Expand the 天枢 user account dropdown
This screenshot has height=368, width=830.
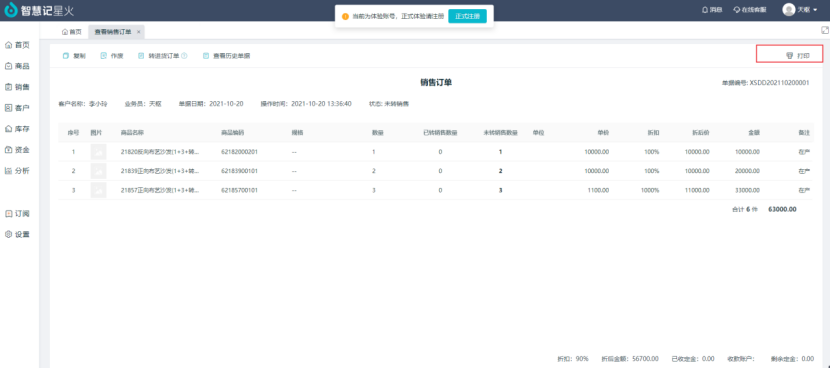(800, 10)
